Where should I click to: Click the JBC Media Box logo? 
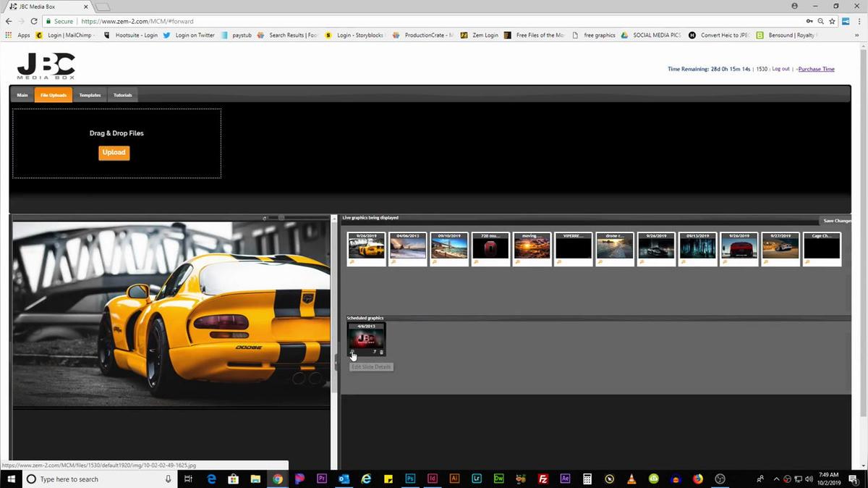(46, 66)
